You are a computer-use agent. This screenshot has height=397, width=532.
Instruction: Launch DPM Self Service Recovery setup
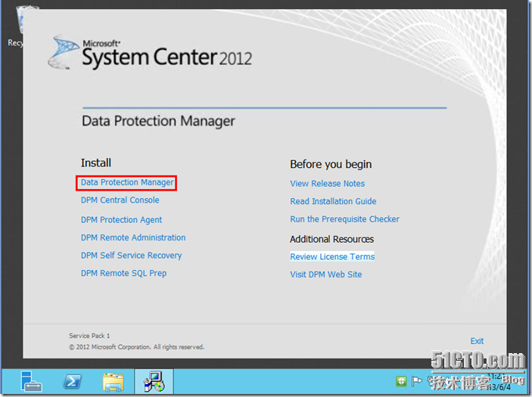pos(131,256)
